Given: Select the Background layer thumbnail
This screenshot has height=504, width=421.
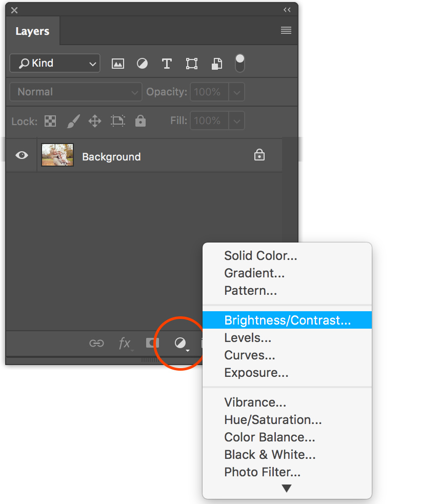Looking at the screenshot, I should coord(57,155).
